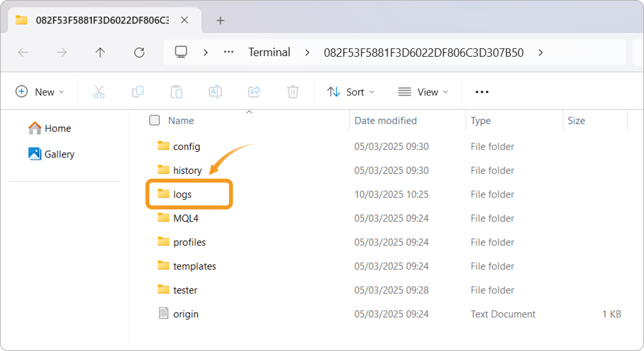Click the File folder type for MQL4

pyautogui.click(x=492, y=218)
